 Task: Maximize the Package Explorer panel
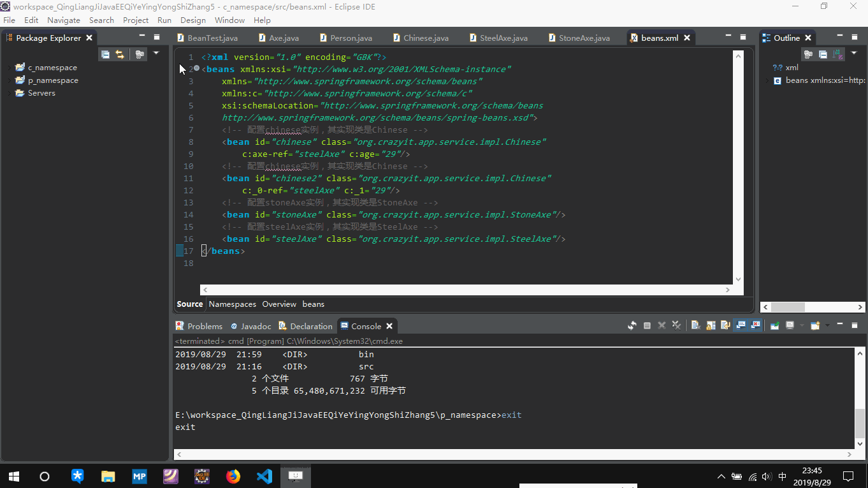(157, 37)
